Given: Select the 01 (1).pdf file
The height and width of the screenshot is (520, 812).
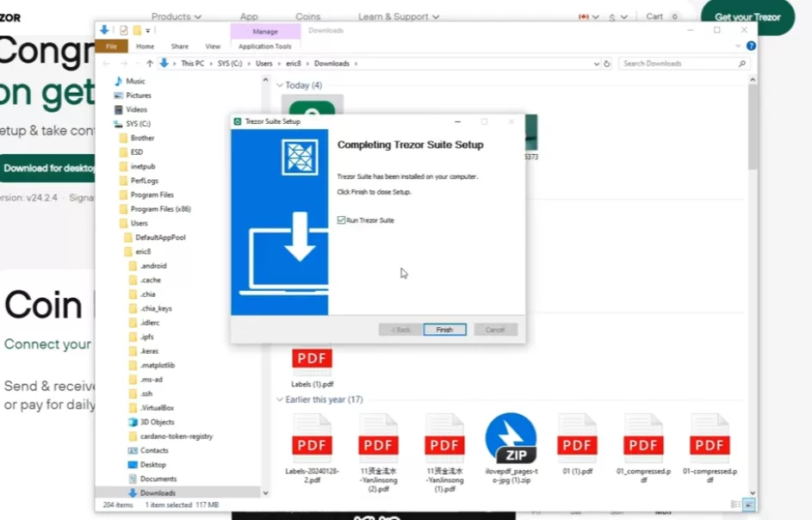Looking at the screenshot, I should (578, 444).
